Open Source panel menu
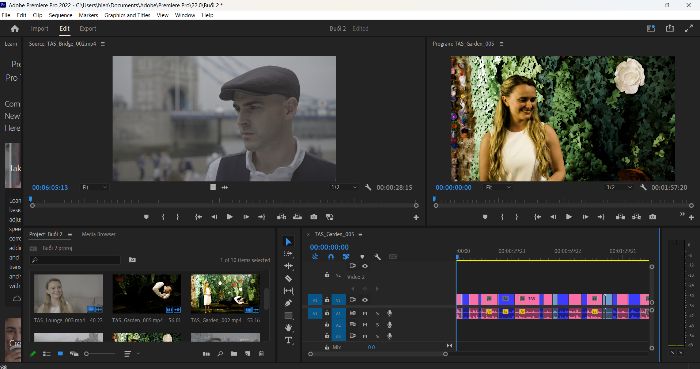Image resolution: width=700 pixels, height=369 pixels. (103, 44)
